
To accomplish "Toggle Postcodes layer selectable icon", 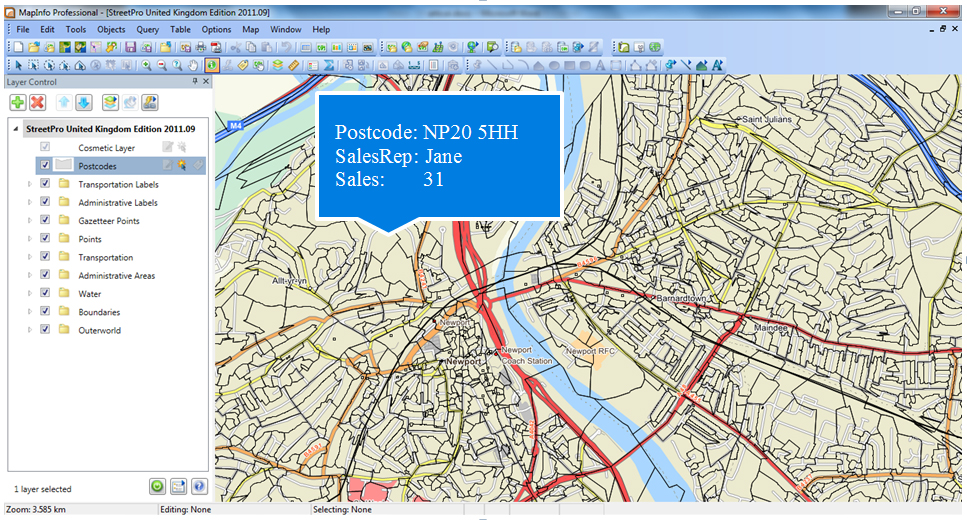I will click(182, 165).
